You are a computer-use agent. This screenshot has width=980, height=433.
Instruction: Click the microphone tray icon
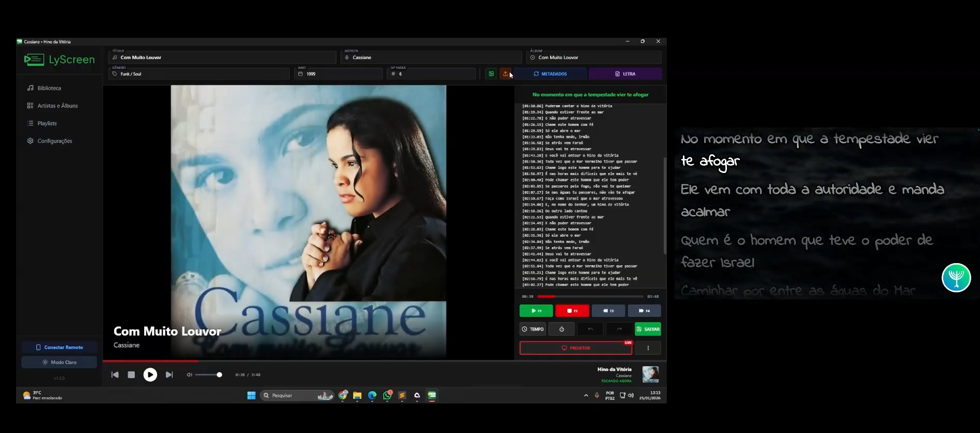pyautogui.click(x=597, y=395)
